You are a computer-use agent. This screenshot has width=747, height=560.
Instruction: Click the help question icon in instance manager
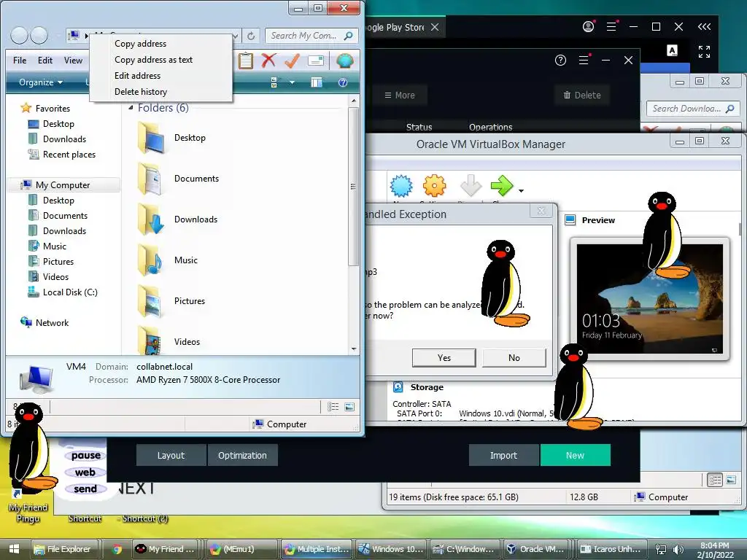[561, 60]
